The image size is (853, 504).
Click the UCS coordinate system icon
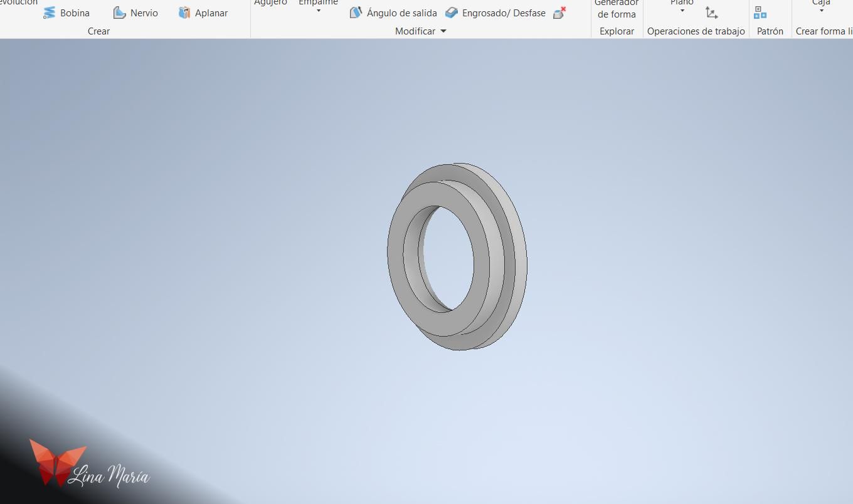pyautogui.click(x=711, y=13)
